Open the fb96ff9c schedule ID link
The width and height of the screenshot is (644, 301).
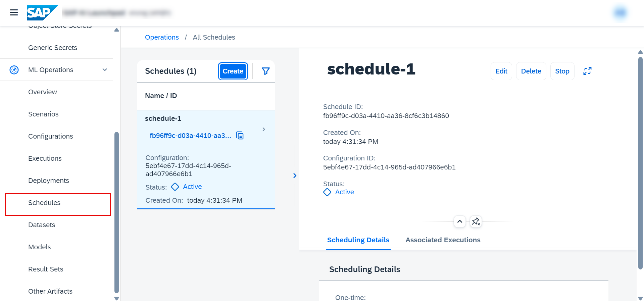pyautogui.click(x=190, y=136)
